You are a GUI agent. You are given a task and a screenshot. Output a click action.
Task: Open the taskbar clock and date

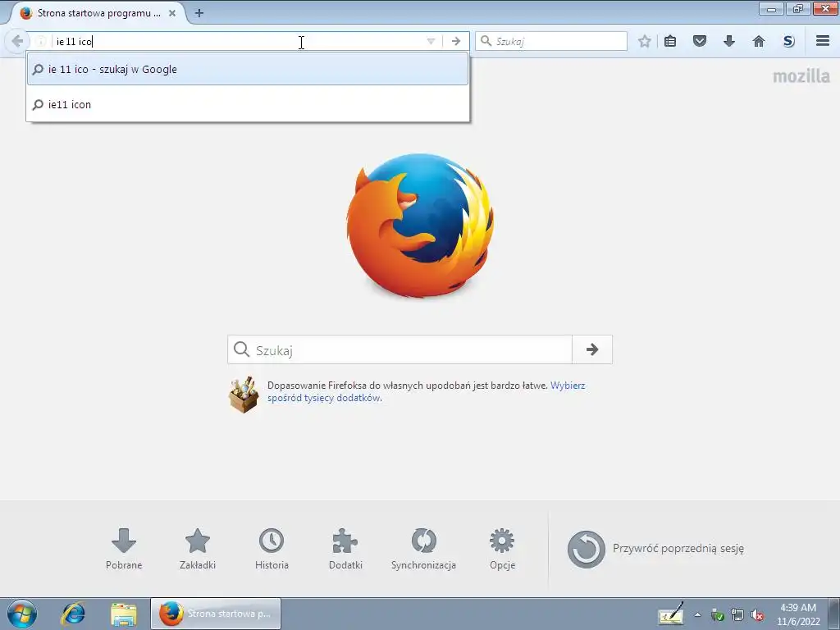click(x=798, y=614)
